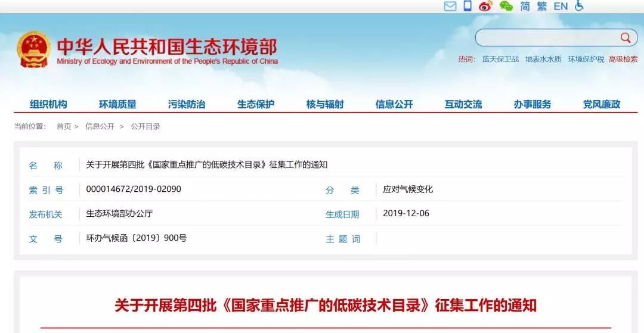Click the national emblem logo

tap(34, 49)
